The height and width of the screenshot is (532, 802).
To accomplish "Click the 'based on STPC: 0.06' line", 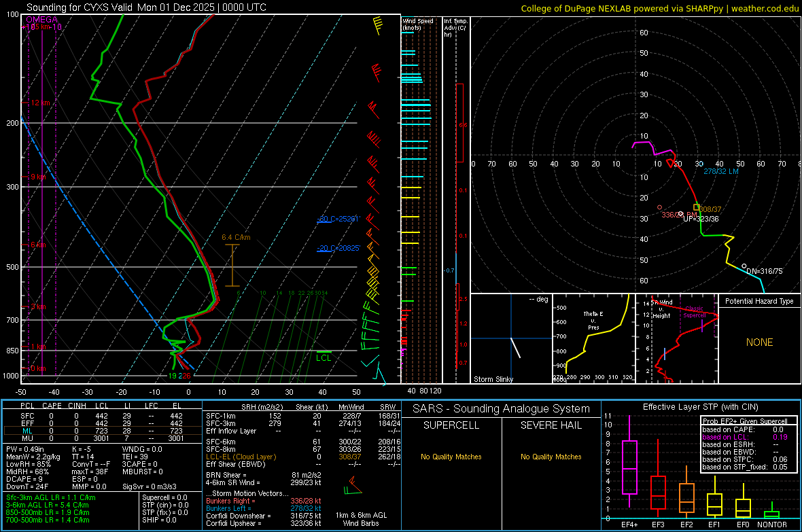I will (745, 459).
